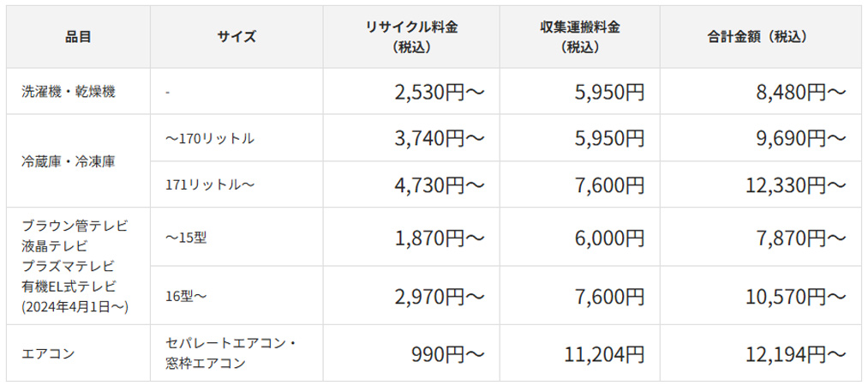Select the 990円～ recycling fee cell
Image resolution: width=868 pixels, height=386 pixels.
click(x=453, y=353)
